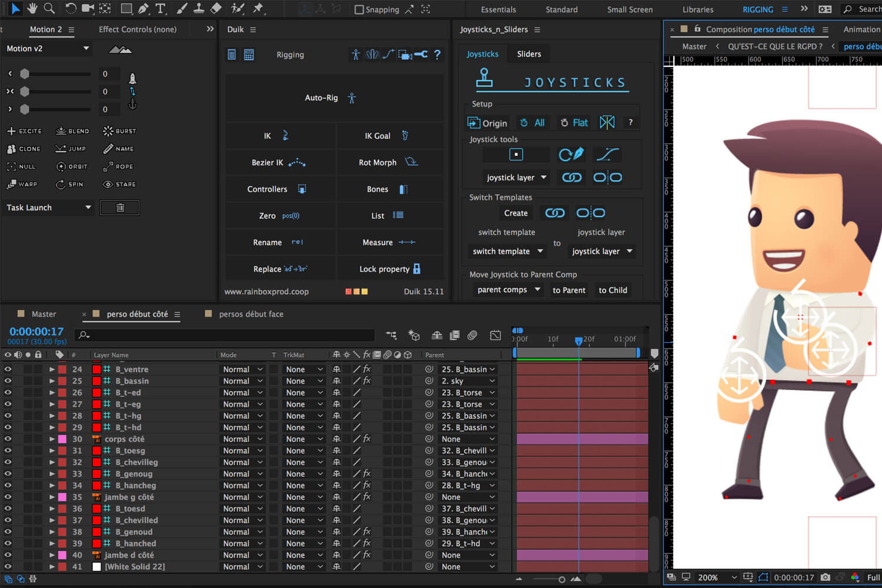Click the white label swatch of White Solid 22
The image size is (882, 588).
[97, 567]
